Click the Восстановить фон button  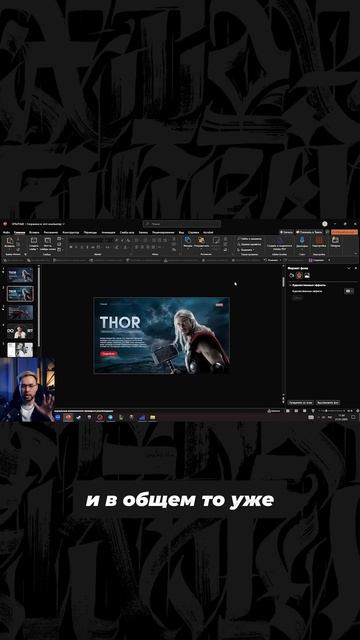click(328, 403)
